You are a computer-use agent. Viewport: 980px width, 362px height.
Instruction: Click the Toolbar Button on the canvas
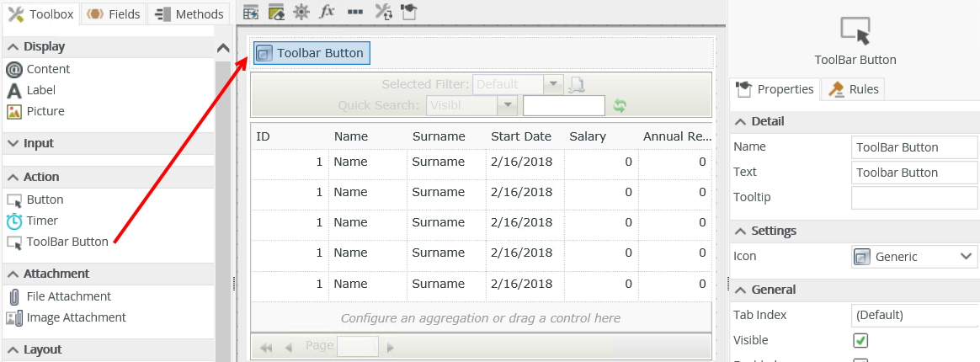(x=312, y=53)
